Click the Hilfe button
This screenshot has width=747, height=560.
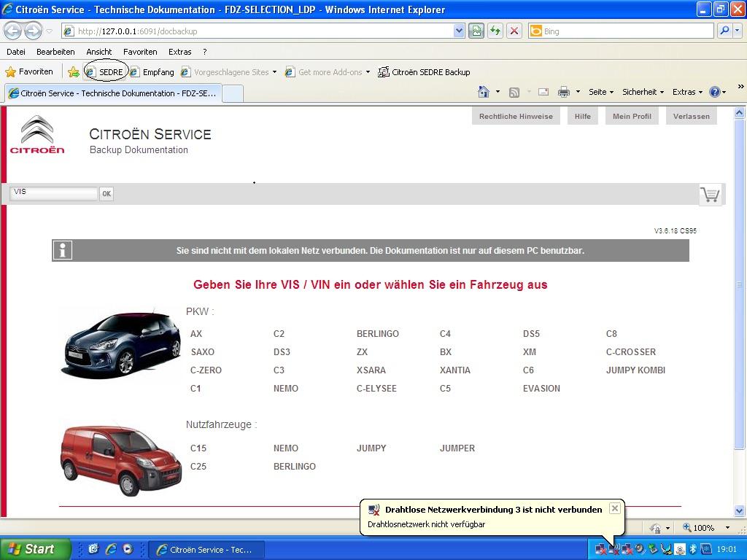pyautogui.click(x=583, y=116)
